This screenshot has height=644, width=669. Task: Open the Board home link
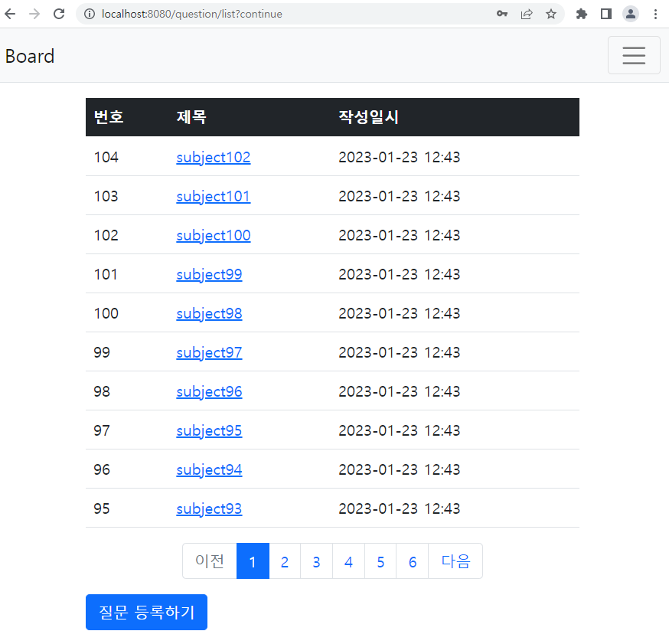(x=30, y=56)
